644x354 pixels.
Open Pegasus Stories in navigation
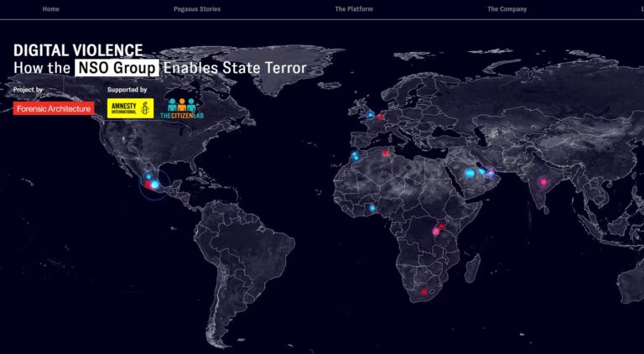(x=197, y=9)
